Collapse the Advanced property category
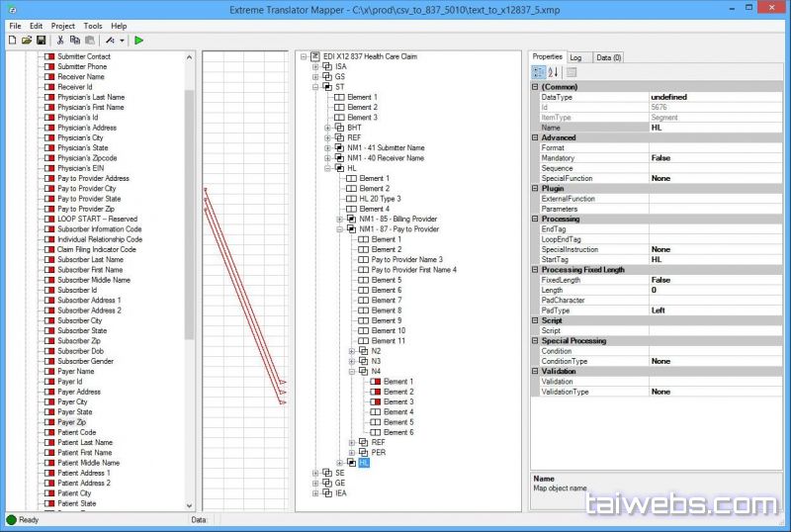 536,137
